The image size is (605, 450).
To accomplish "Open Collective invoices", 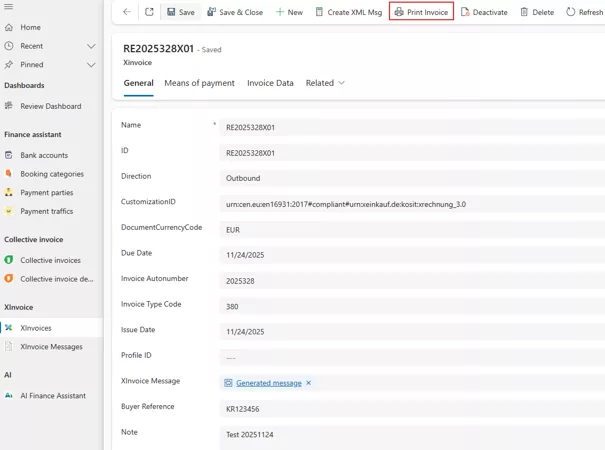I will 51,260.
